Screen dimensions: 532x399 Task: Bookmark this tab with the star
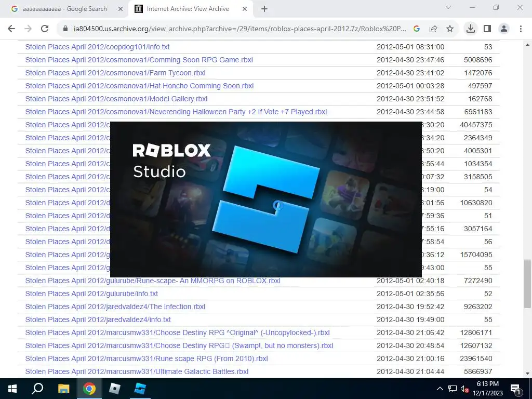click(x=450, y=29)
